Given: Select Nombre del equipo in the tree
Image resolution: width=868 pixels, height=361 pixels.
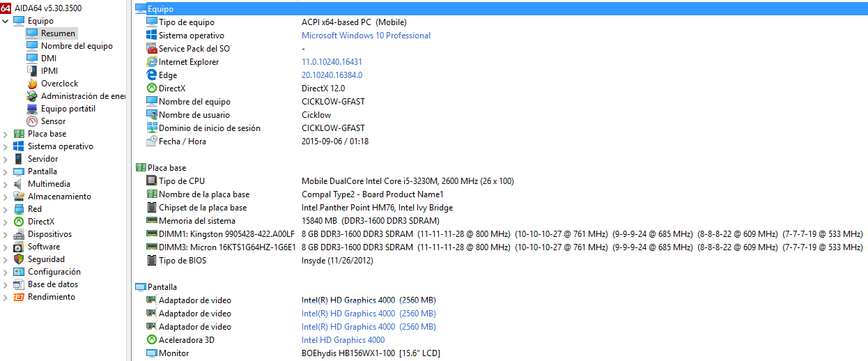Looking at the screenshot, I should (77, 46).
